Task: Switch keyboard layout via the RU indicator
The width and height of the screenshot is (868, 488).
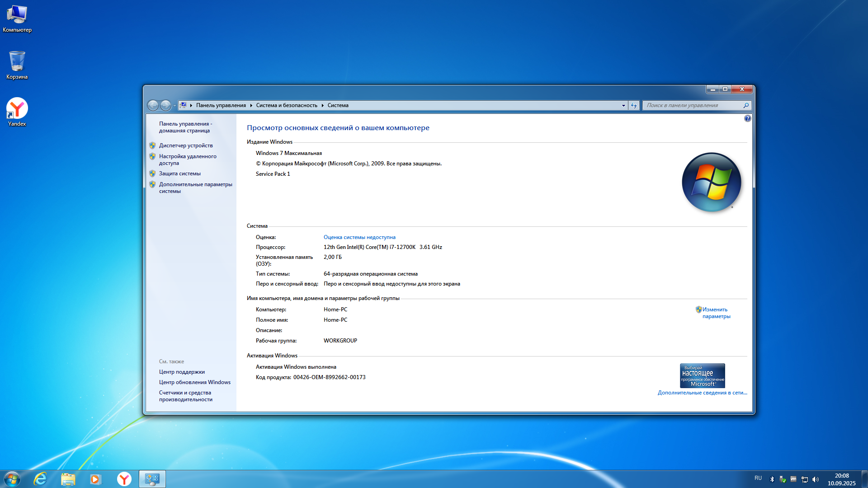Action: [759, 479]
